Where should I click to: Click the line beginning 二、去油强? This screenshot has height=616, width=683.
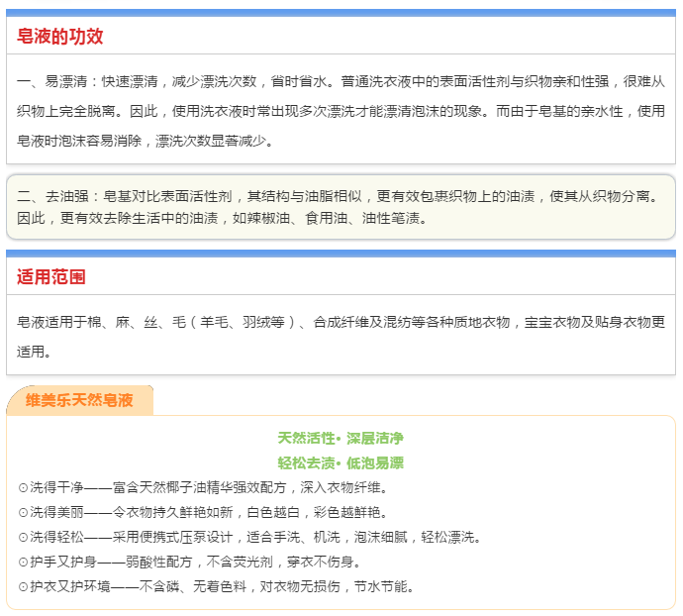click(338, 196)
